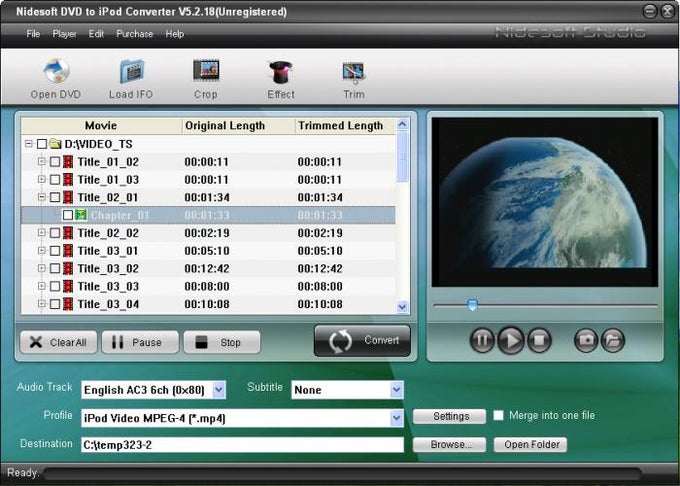Check the Title_01_02 checkbox
Image resolution: width=680 pixels, height=486 pixels.
coord(55,162)
